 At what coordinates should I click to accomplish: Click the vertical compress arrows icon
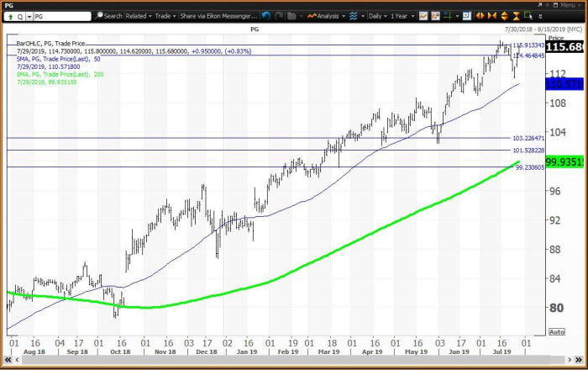tap(516, 16)
